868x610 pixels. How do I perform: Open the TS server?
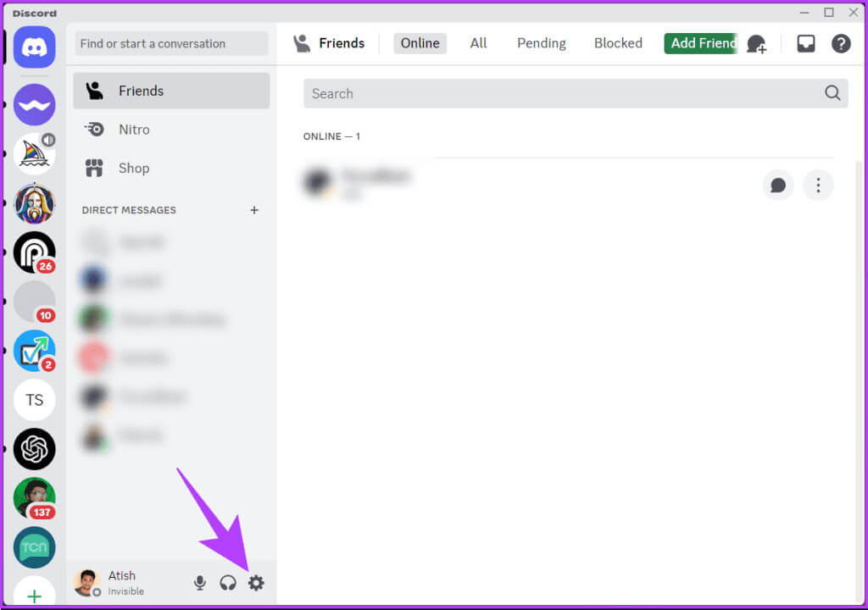(34, 400)
